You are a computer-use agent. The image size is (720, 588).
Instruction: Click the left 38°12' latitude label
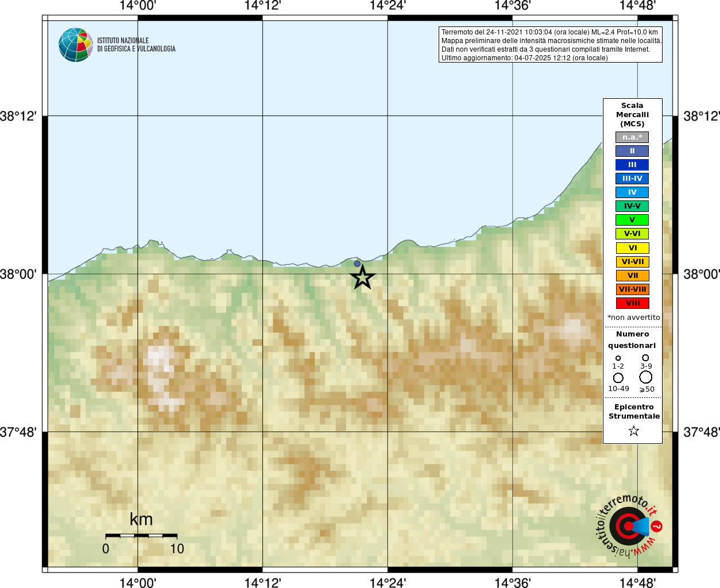pos(18,117)
